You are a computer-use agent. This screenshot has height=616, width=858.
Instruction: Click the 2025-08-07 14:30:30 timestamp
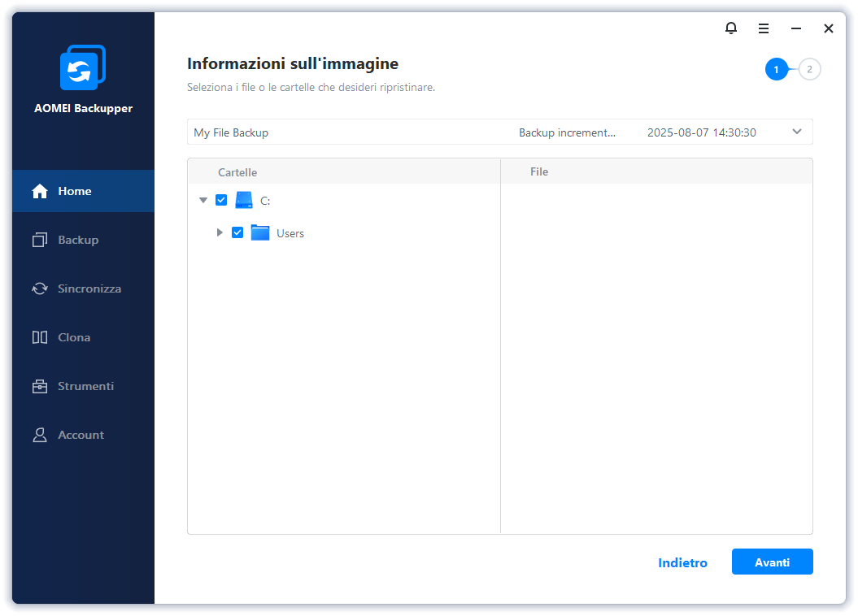pos(702,132)
